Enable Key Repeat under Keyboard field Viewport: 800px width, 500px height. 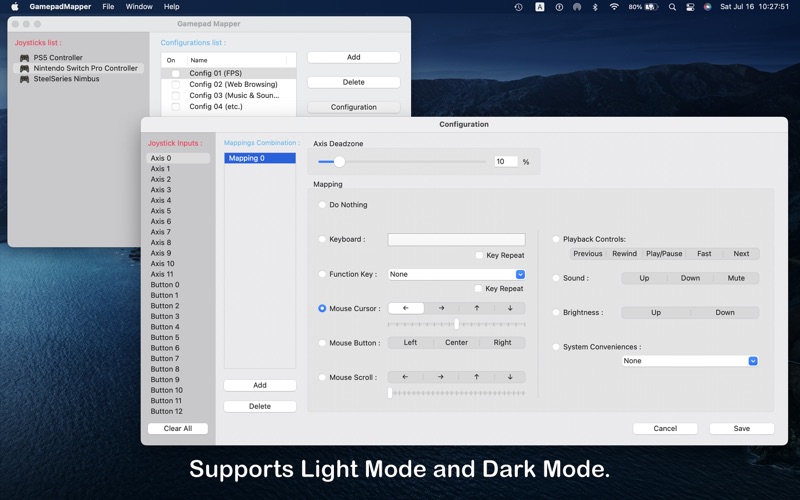[x=479, y=255]
